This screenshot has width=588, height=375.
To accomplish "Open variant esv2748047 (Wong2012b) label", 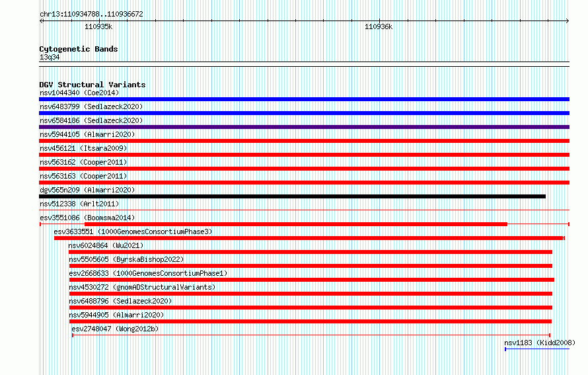I will (x=115, y=329).
